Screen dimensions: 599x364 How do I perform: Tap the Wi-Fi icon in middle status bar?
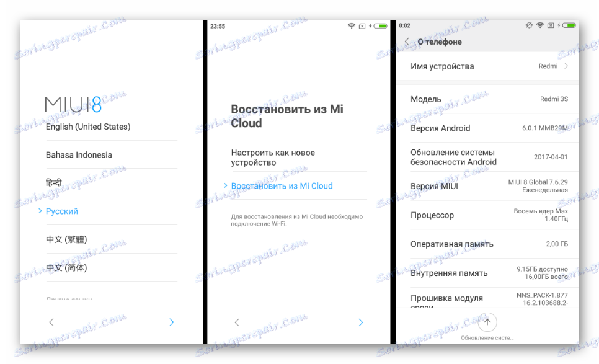351,26
